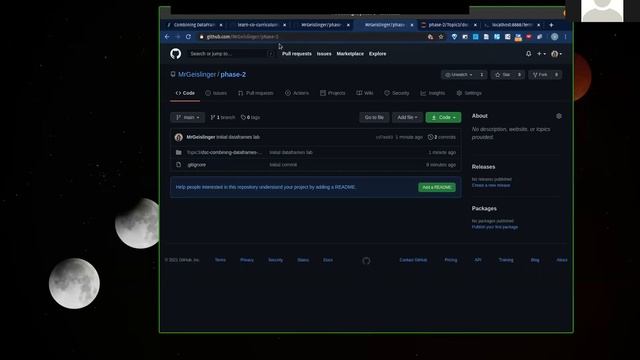Close the Combining dataframes browser tab

(x=221, y=25)
